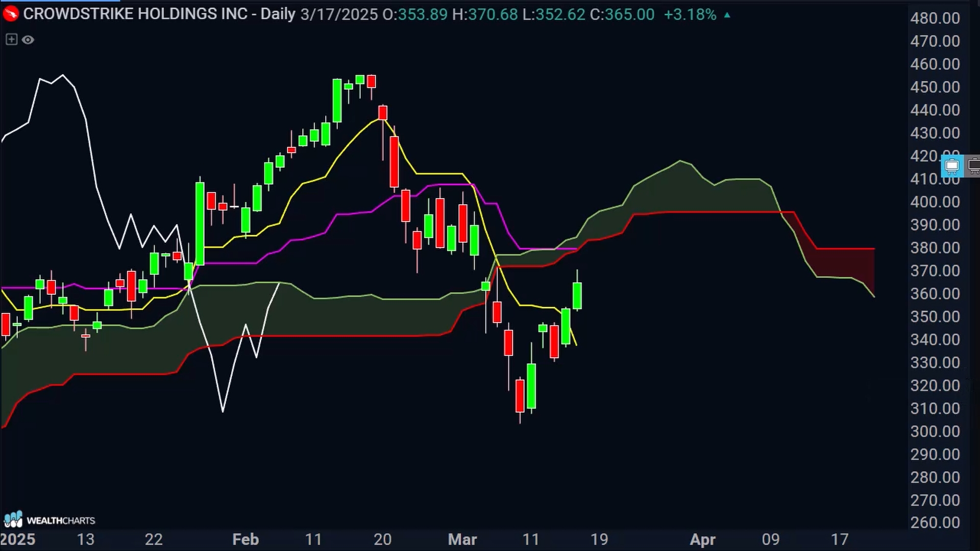Toggle the eye visibility icon for indicators

tap(28, 40)
